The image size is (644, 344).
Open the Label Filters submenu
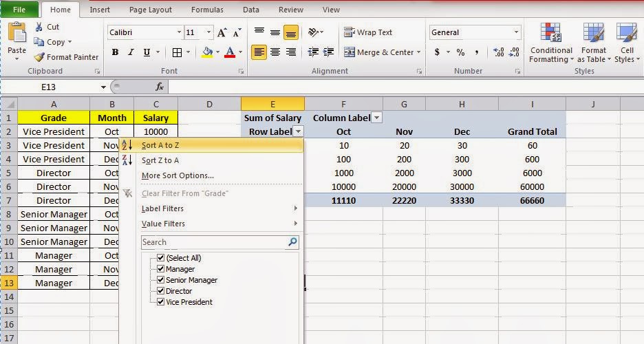[x=211, y=208]
